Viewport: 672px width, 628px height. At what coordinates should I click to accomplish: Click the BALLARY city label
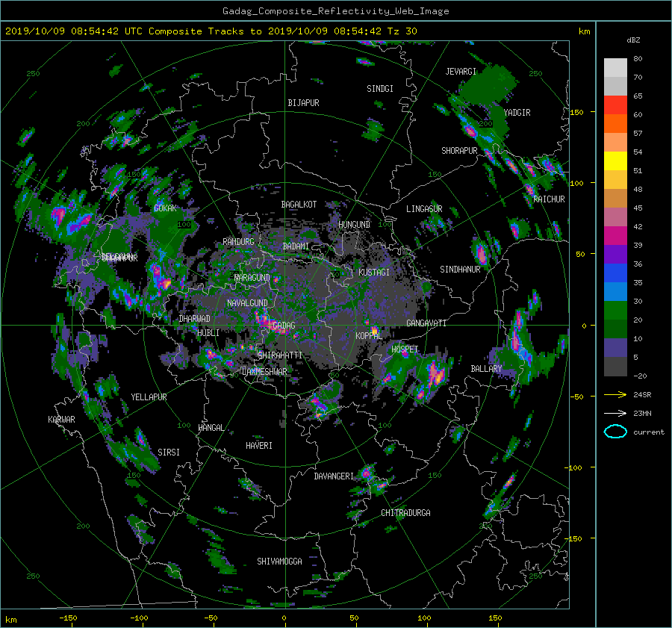pyautogui.click(x=486, y=369)
